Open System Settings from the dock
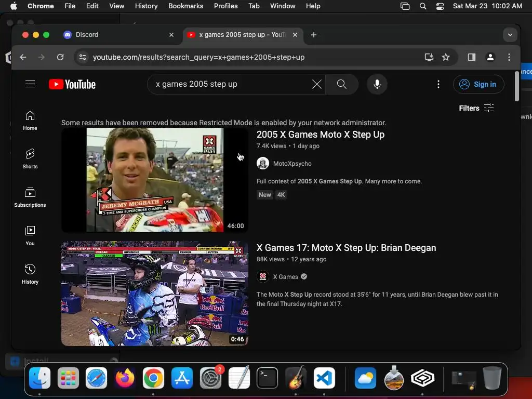Screen dimensions: 532x399 (x=211, y=378)
